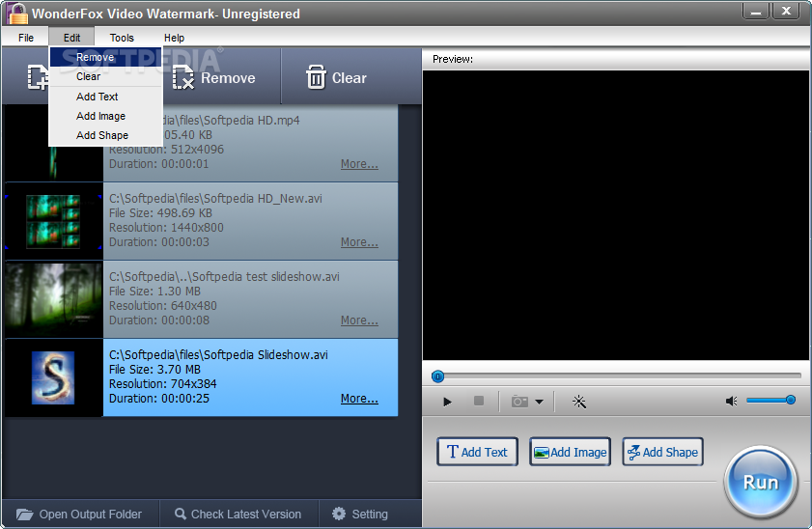This screenshot has width=812, height=529.
Task: Click the text Resolution: 1440x800
Action: [x=166, y=228]
